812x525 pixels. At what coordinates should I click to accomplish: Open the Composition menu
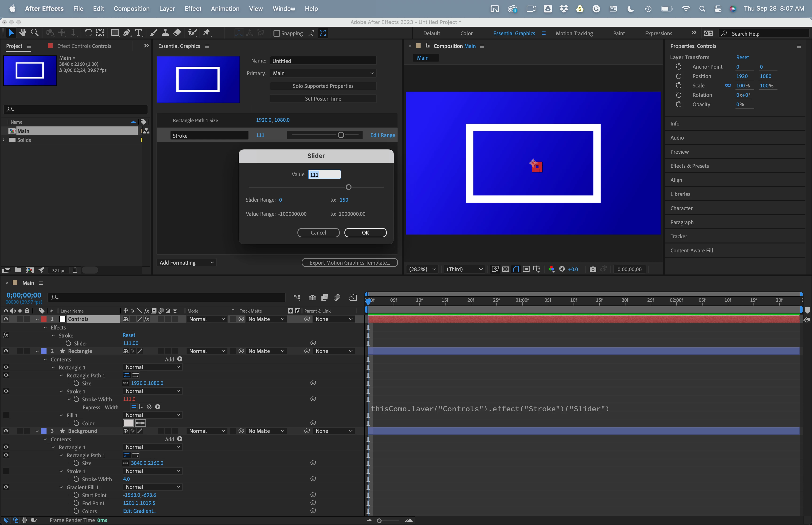click(132, 8)
